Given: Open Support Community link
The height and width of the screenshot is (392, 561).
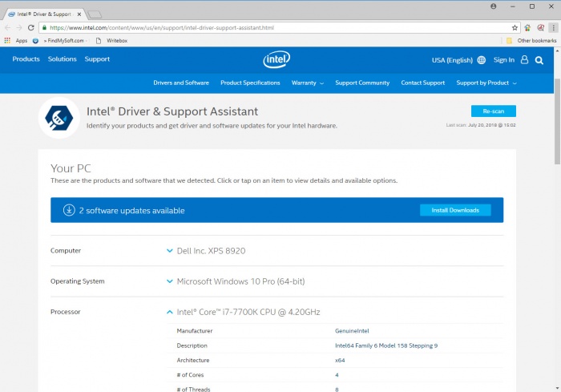Looking at the screenshot, I should [362, 83].
